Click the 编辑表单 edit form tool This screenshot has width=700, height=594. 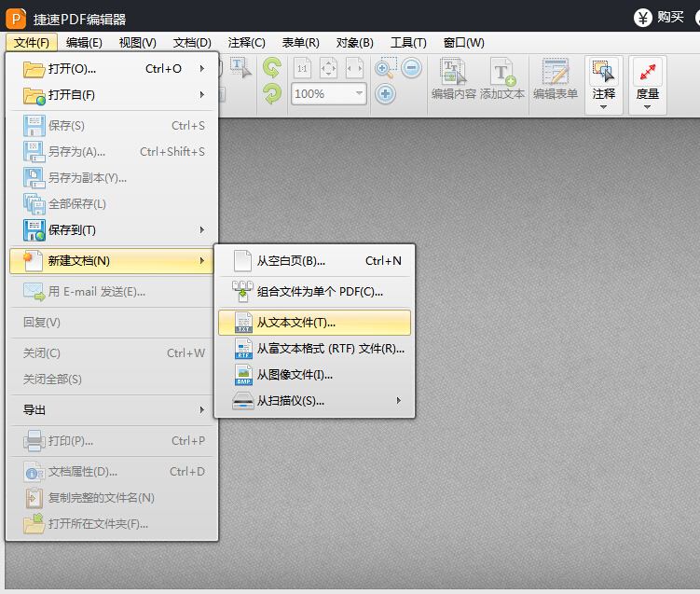point(556,79)
